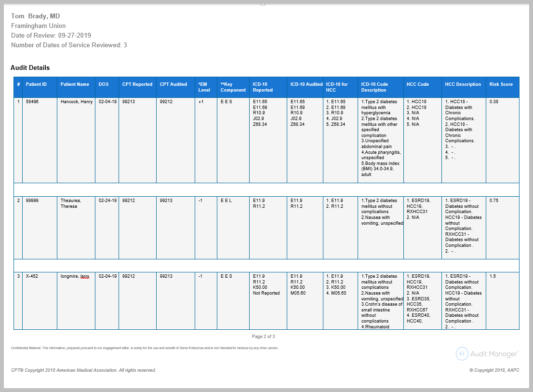
Task: Select patient name Hancock, Henry
Action: click(76, 102)
